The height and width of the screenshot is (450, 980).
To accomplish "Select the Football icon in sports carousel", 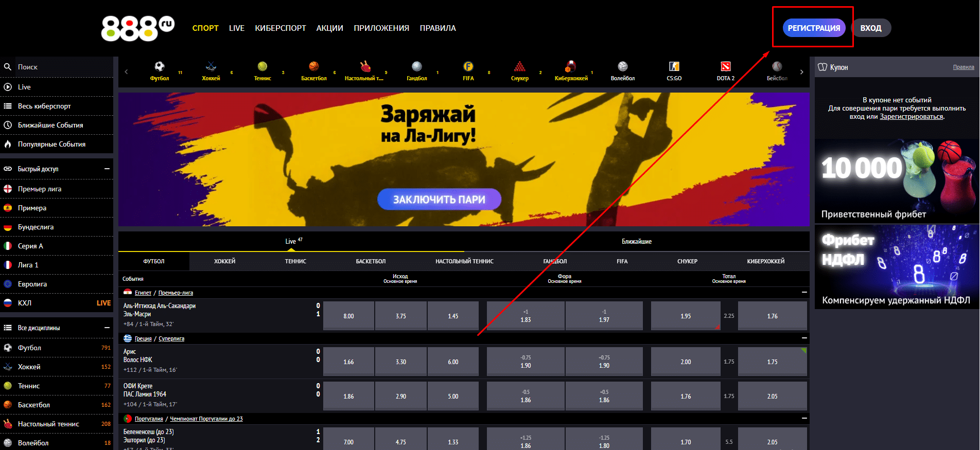I will click(160, 67).
